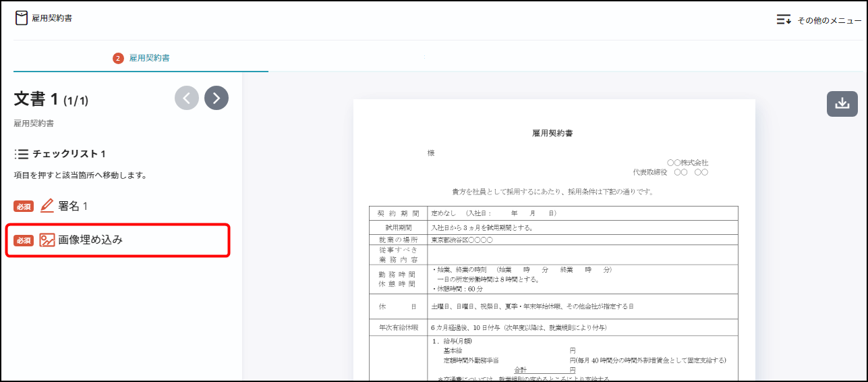Click the grayed-out previous document arrow
The height and width of the screenshot is (382, 868).
tap(187, 98)
